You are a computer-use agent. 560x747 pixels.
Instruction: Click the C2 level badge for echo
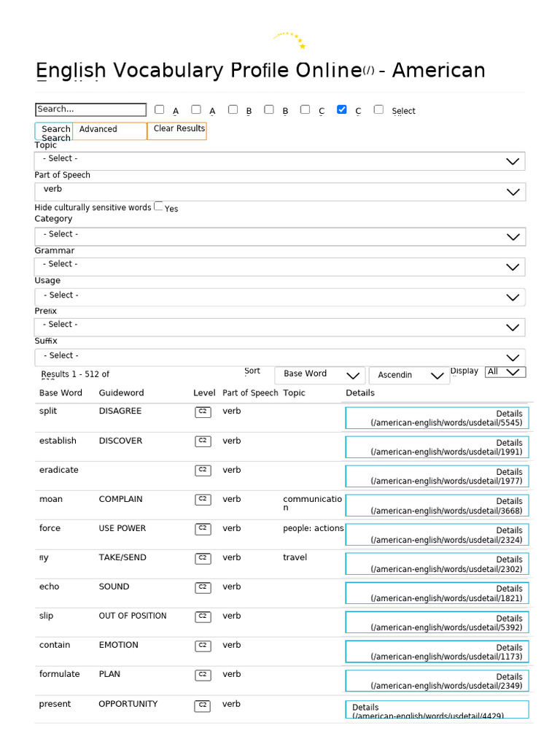click(203, 587)
